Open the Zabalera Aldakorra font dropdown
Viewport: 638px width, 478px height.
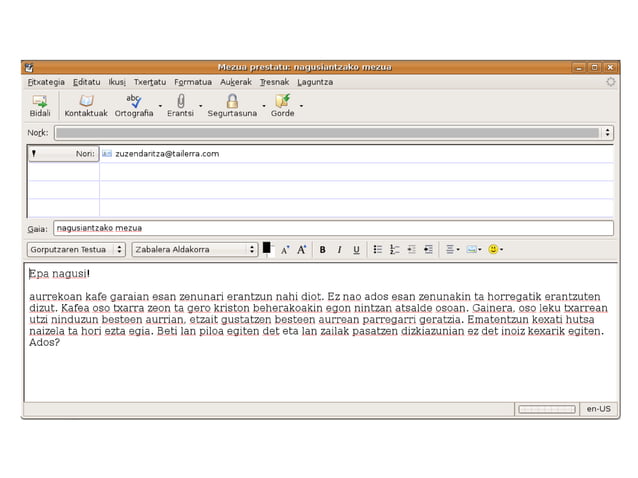pyautogui.click(x=195, y=249)
